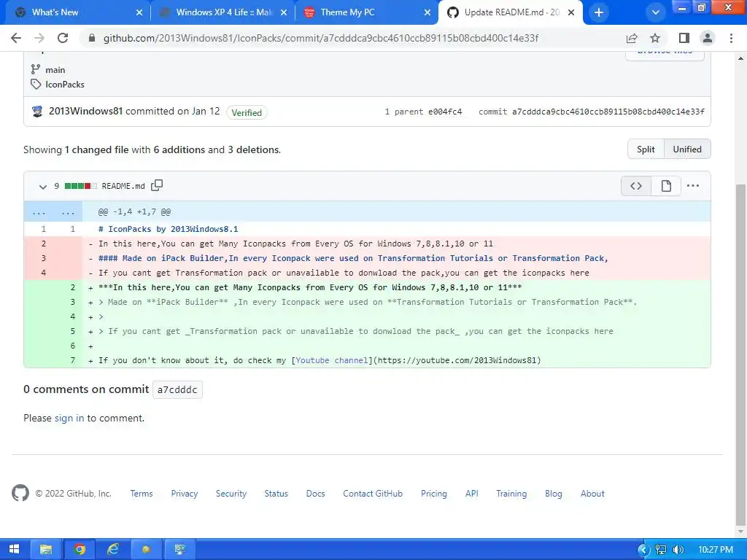Image resolution: width=747 pixels, height=560 pixels.
Task: Open parent commit e004fc4
Action: [445, 112]
